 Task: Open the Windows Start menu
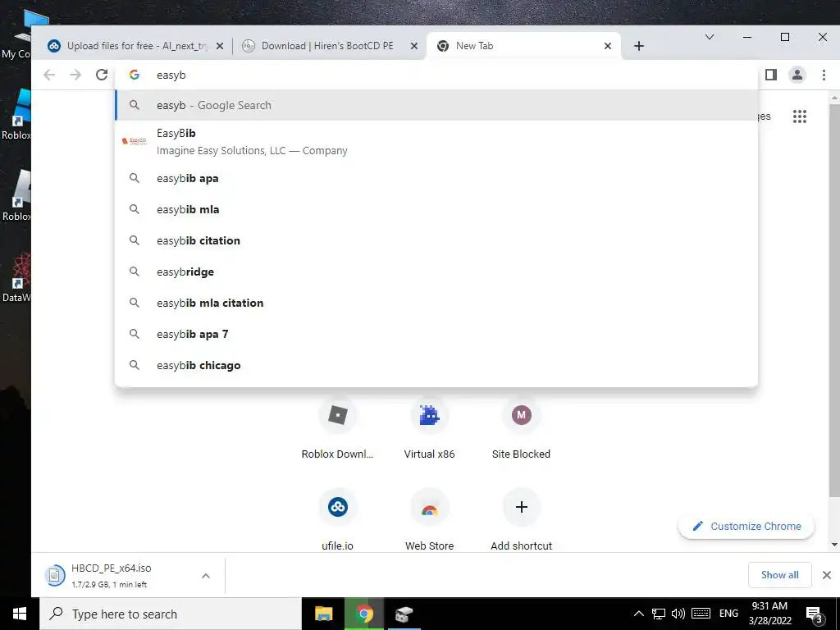click(x=20, y=614)
